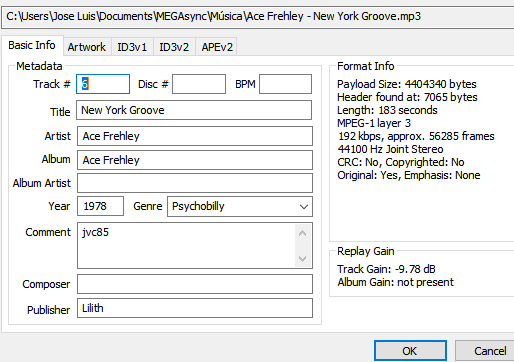Image resolution: width=514 pixels, height=362 pixels.
Task: Click Length: 183 seconds text
Action: pyautogui.click(x=387, y=110)
